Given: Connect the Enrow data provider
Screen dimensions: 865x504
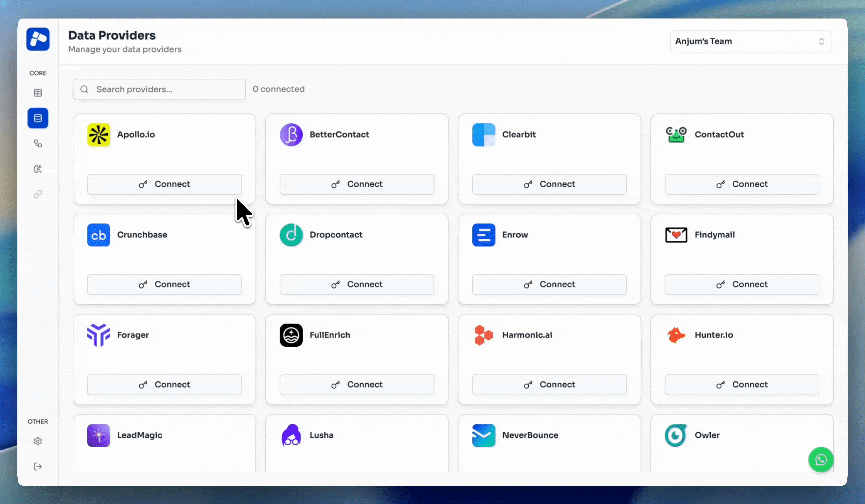Looking at the screenshot, I should tap(549, 284).
